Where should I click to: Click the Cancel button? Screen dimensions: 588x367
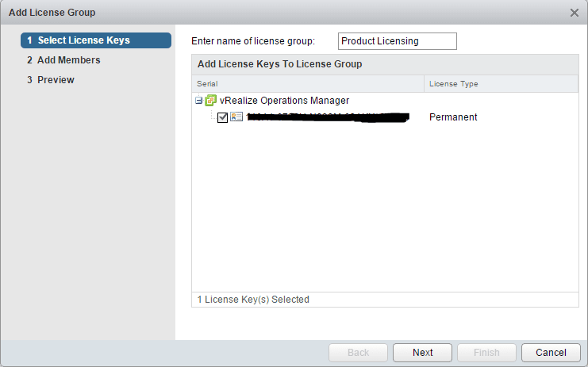click(551, 353)
